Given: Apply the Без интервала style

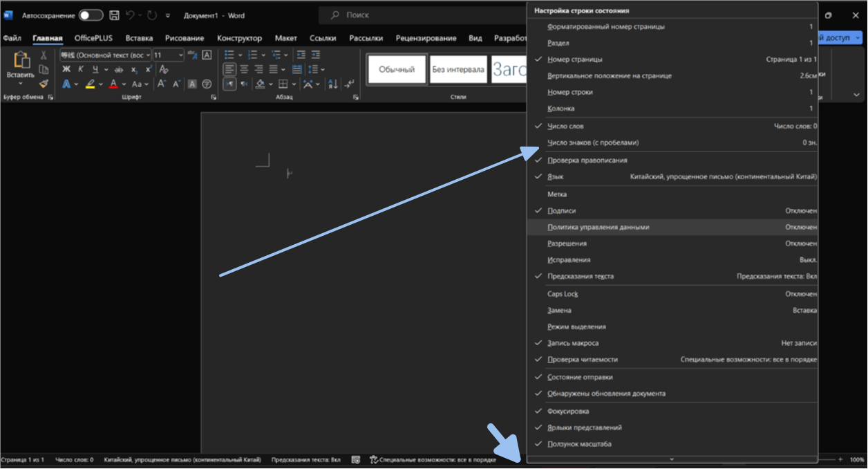Looking at the screenshot, I should 458,69.
